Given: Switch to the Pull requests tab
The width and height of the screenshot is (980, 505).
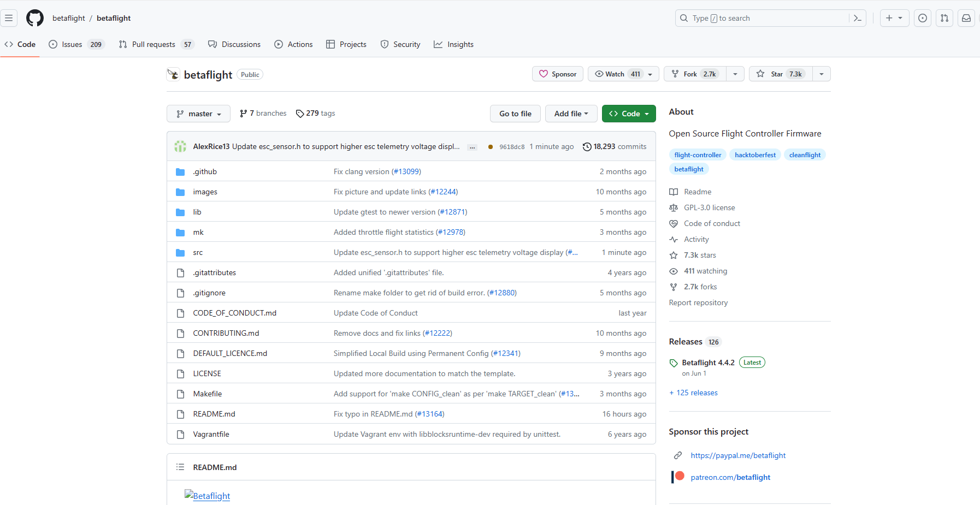Looking at the screenshot, I should tap(156, 44).
